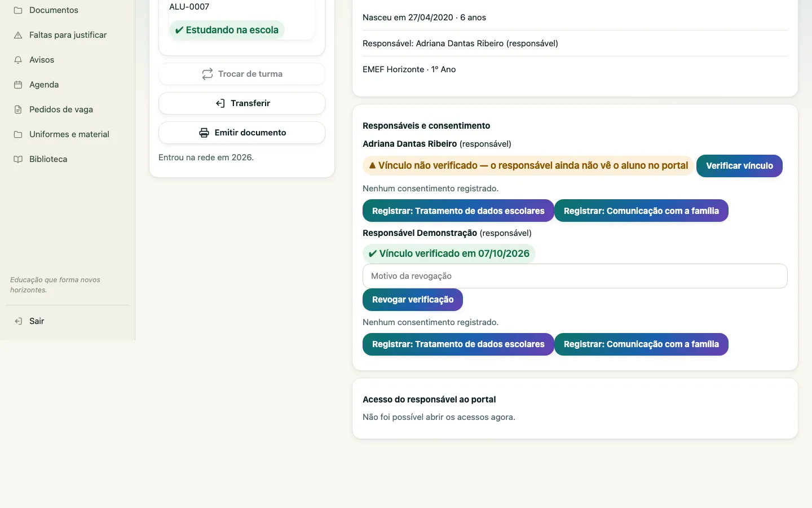Open Documentos in the sidebar
Viewport: 812px width, 508px height.
(68, 10)
